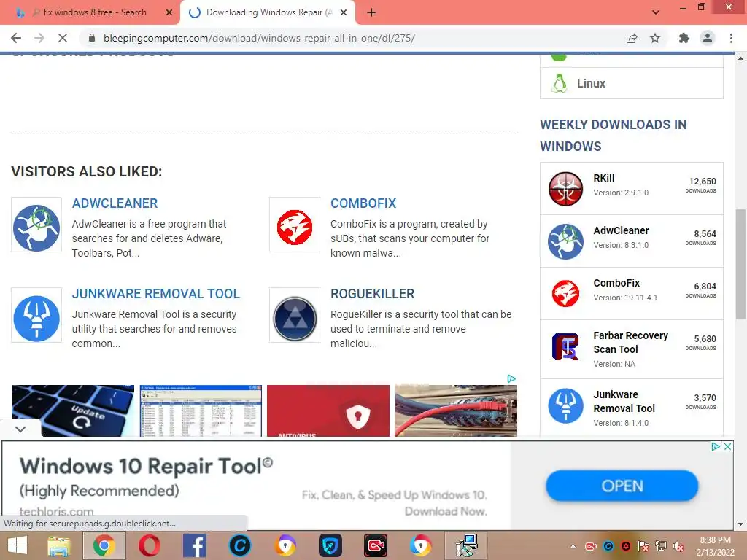Open the Windows Start button
The image size is (747, 560).
point(18,545)
